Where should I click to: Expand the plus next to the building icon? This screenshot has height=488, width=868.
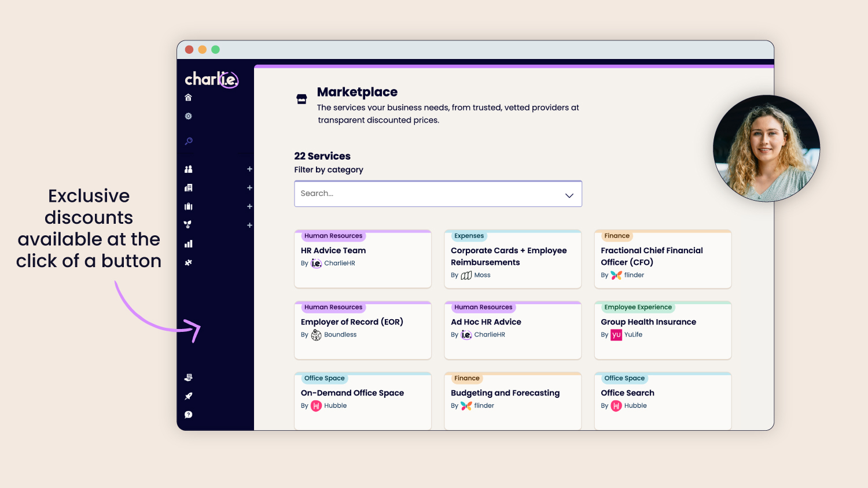249,188
